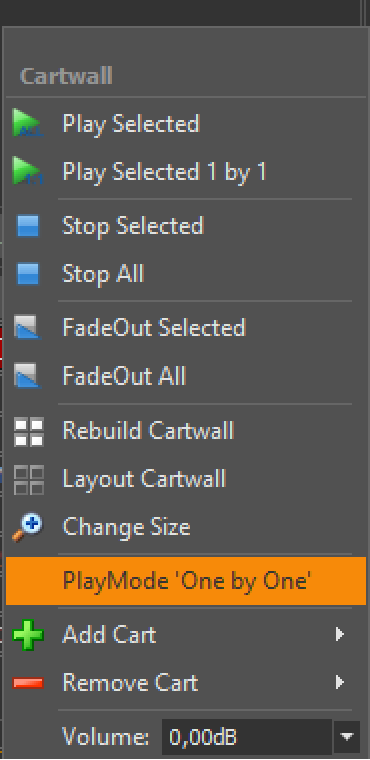Expand the Add Cart submenu arrow
This screenshot has width=370, height=760.
pyautogui.click(x=340, y=634)
